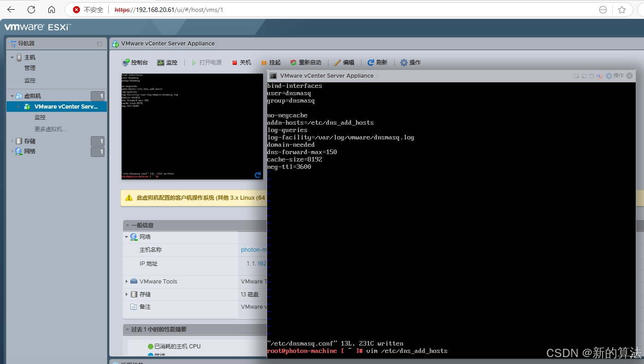
Task: Click the VM console thumbnail preview
Action: pyautogui.click(x=192, y=127)
